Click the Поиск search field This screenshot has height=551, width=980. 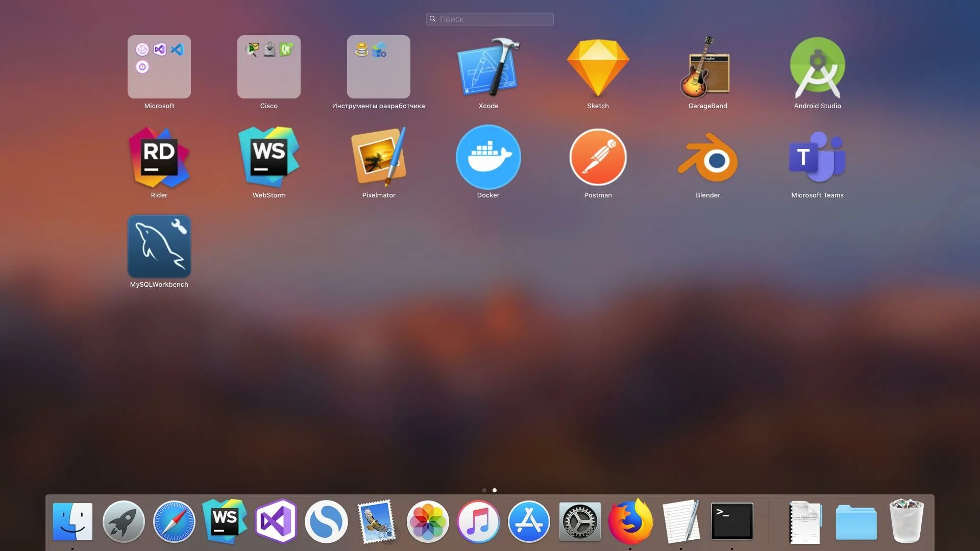coord(490,19)
